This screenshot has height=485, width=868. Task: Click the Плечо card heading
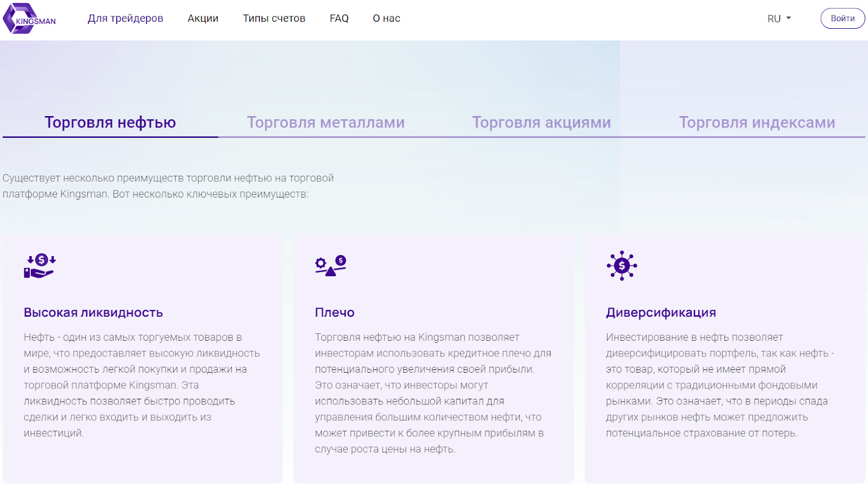point(335,312)
